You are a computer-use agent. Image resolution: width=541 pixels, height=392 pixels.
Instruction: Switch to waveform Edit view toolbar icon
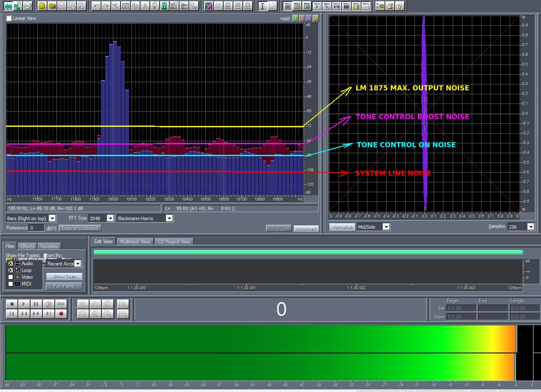pyautogui.click(x=8, y=6)
